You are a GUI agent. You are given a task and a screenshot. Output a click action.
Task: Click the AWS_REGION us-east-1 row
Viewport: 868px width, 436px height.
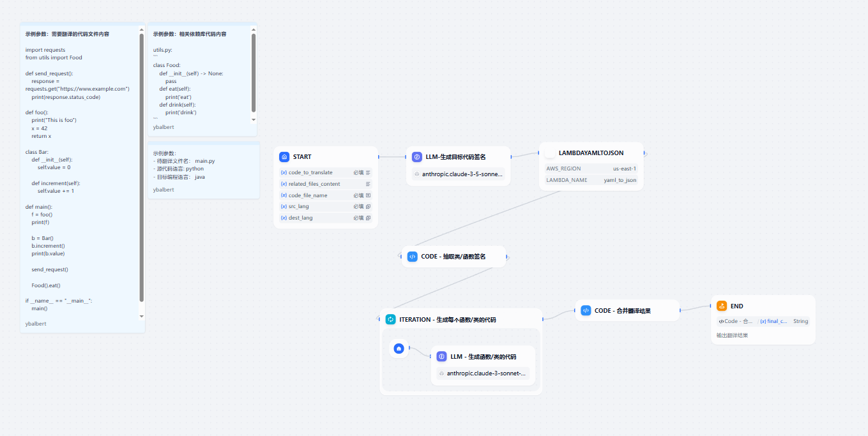(591, 169)
